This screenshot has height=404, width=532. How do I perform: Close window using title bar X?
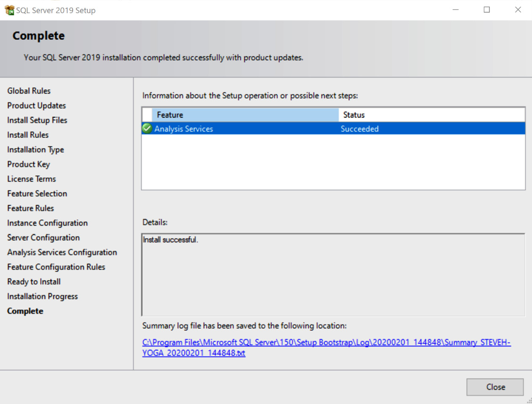coord(518,10)
